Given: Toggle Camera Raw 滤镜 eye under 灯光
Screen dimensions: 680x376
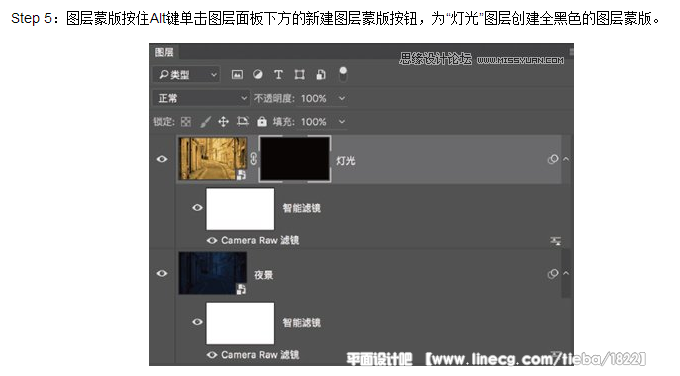Looking at the screenshot, I should [x=212, y=240].
